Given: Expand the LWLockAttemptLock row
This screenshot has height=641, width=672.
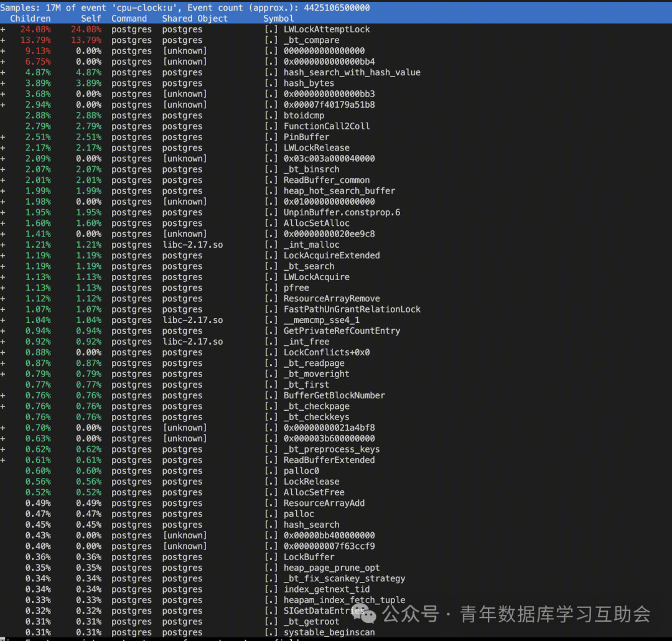Looking at the screenshot, I should point(3,30).
